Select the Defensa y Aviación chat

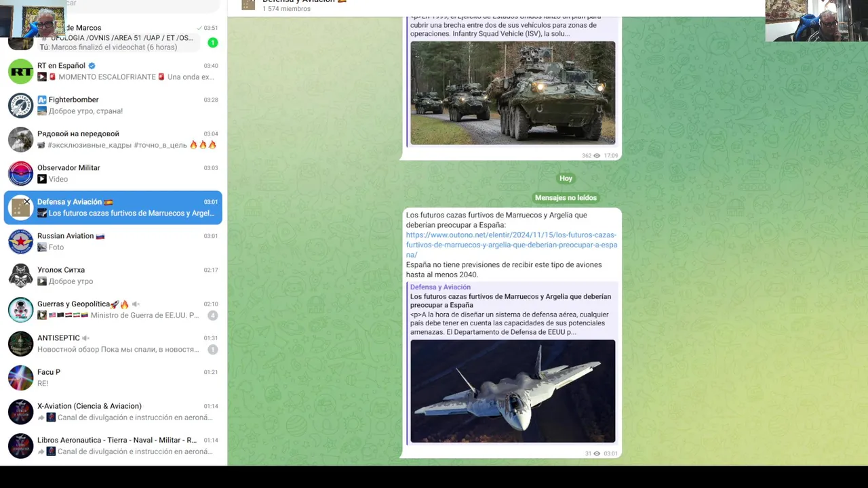click(113, 207)
